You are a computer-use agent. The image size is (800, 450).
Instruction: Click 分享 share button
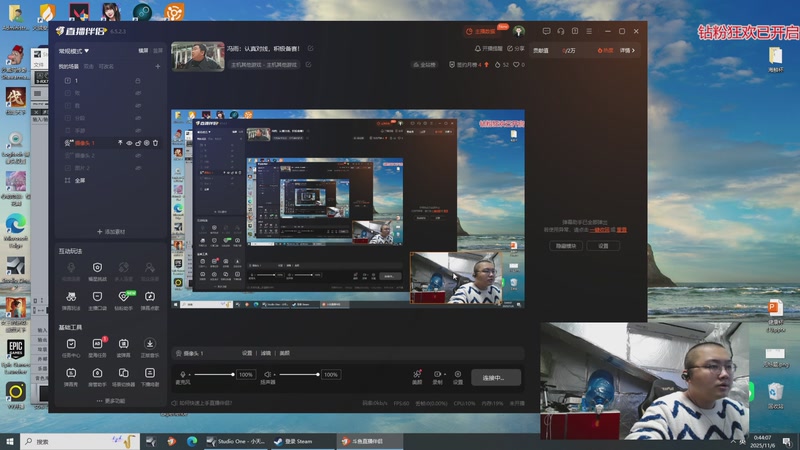point(516,48)
